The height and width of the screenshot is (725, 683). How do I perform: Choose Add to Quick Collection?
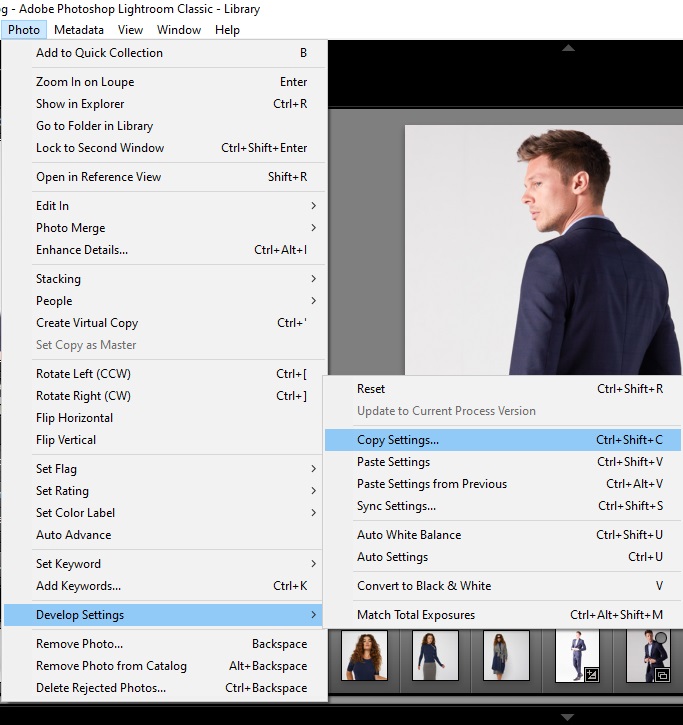click(165, 53)
